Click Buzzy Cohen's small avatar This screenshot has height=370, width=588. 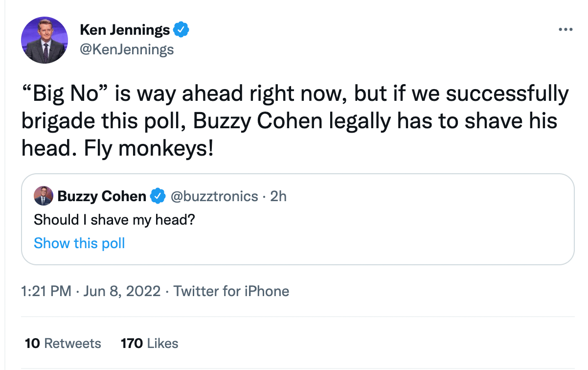[43, 196]
